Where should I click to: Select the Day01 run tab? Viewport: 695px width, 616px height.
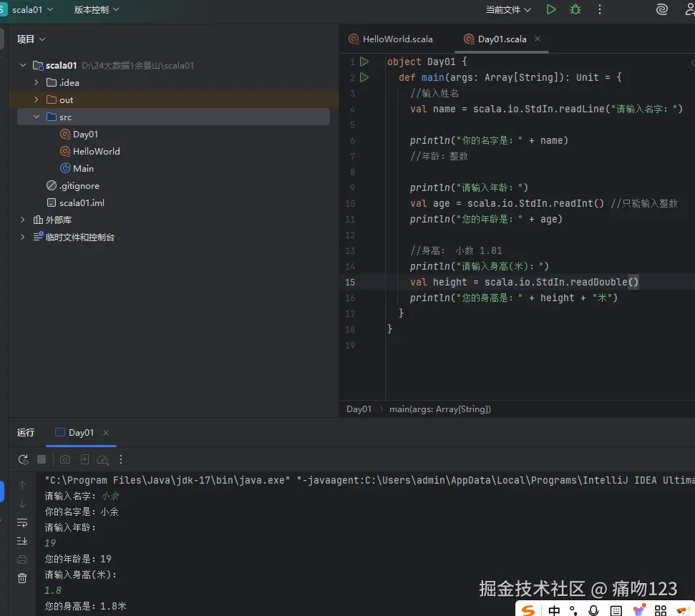point(80,432)
